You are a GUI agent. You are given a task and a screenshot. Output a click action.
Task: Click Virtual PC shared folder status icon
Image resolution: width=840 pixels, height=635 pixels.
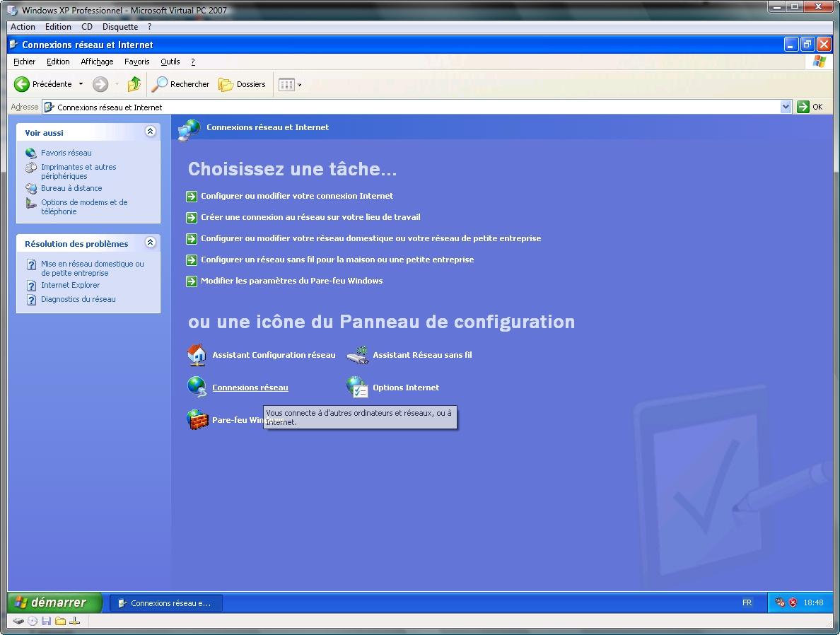61,621
